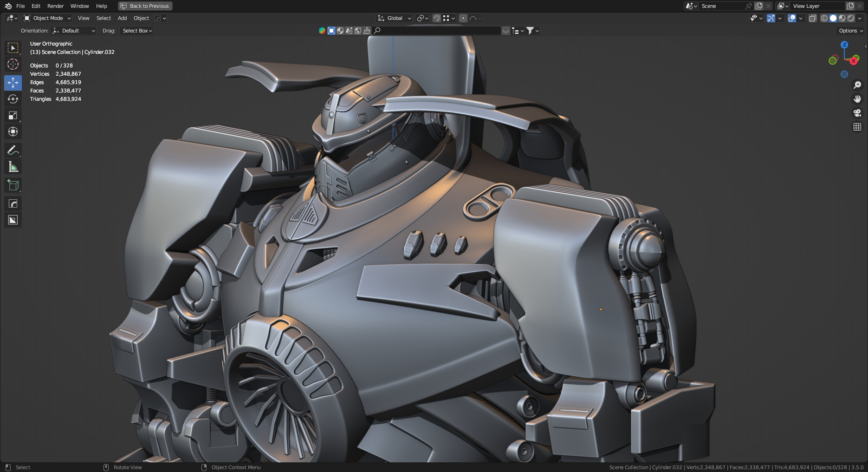Viewport: 868px width, 472px height.
Task: Select the Scale tool
Action: pos(13,115)
